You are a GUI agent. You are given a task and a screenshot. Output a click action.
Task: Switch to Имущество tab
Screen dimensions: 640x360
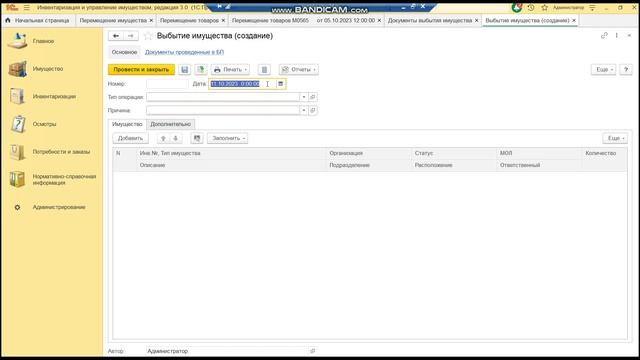coord(127,124)
